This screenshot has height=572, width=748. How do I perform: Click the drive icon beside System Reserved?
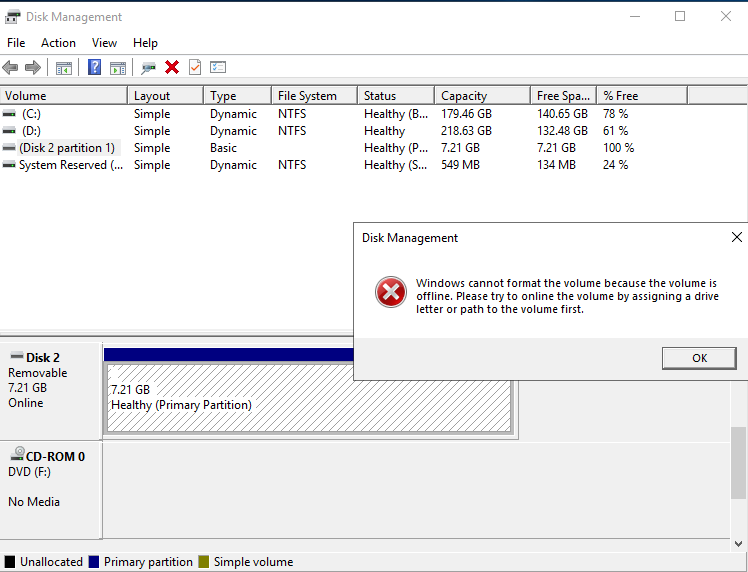click(x=9, y=165)
